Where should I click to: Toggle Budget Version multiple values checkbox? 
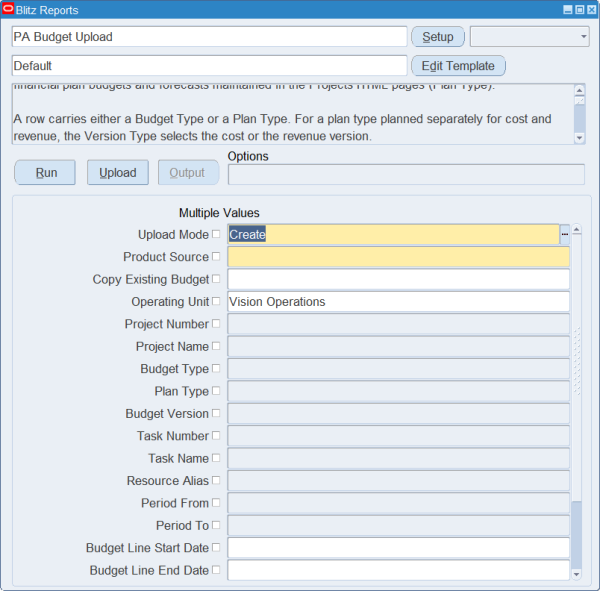[216, 413]
